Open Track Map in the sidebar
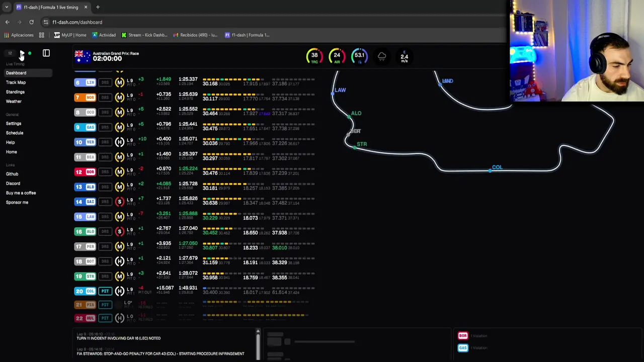 point(16,82)
